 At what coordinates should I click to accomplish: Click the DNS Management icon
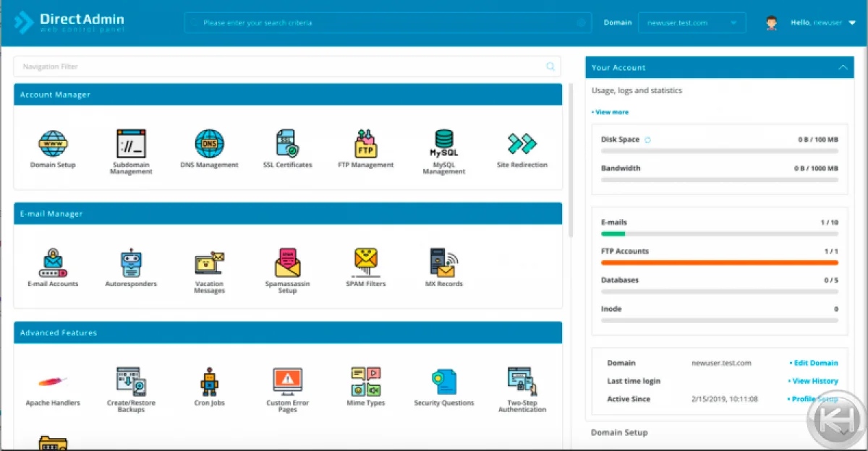pyautogui.click(x=209, y=145)
